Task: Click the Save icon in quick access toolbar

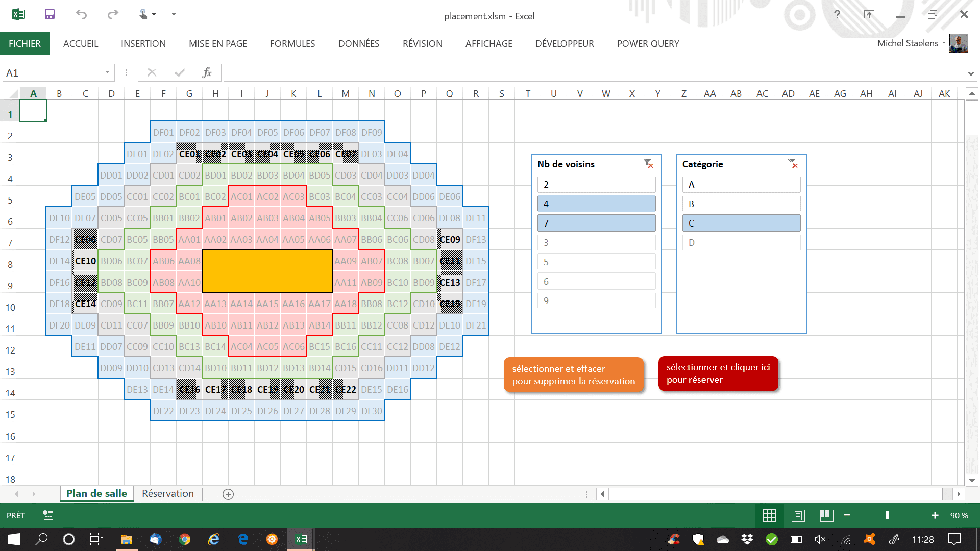Action: pyautogui.click(x=50, y=14)
